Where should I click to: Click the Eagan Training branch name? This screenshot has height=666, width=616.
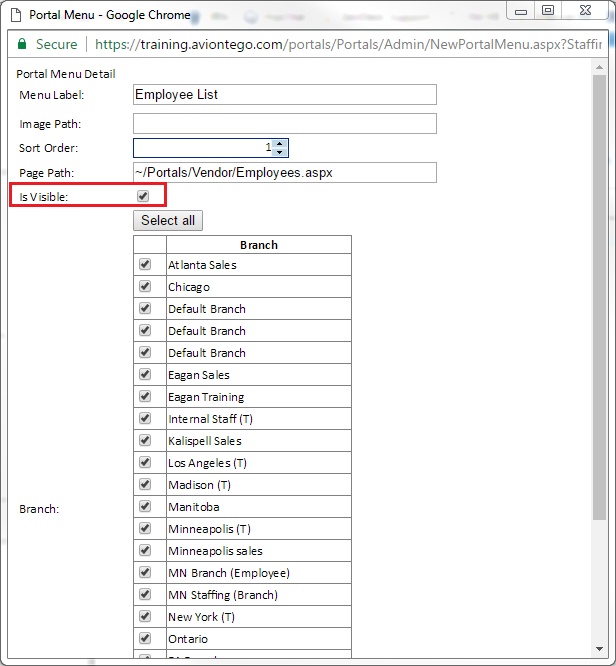(x=206, y=397)
